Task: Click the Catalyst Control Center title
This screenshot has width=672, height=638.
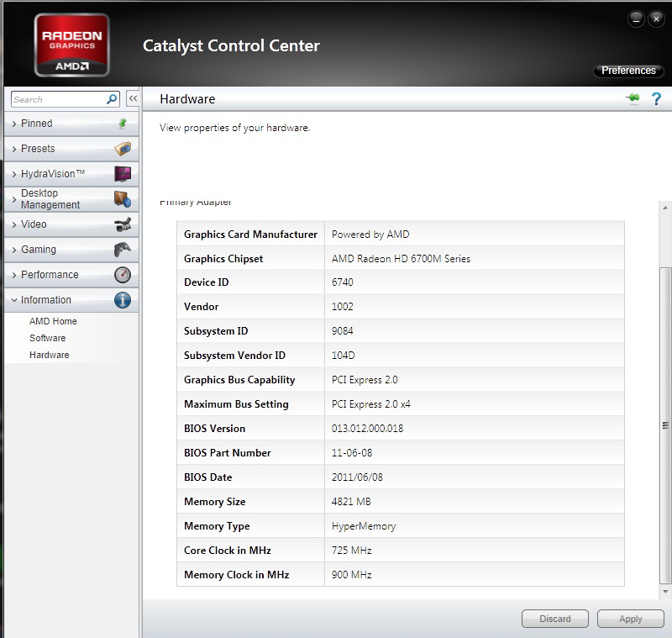Action: [x=231, y=46]
